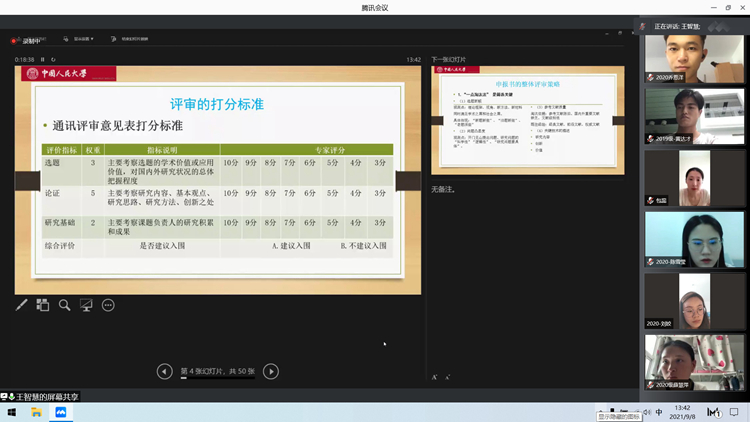750x422 pixels.
Task: Click the magnifier zoom into slide icon
Action: tap(65, 305)
